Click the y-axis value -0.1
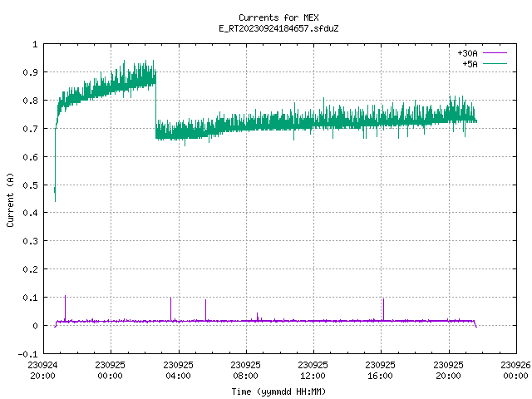Viewport: 532px width, 399px height. [x=27, y=354]
